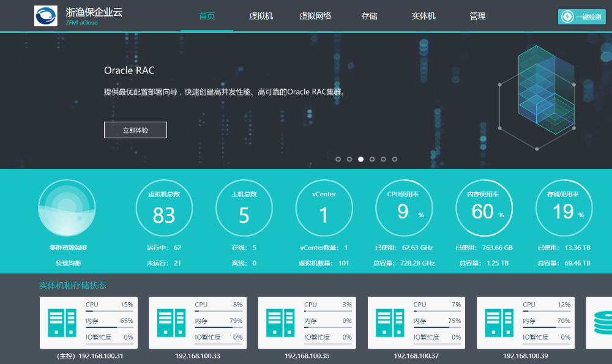The width and height of the screenshot is (612, 364).
Task: Click the 运行中: 62 text
Action: [x=164, y=248]
